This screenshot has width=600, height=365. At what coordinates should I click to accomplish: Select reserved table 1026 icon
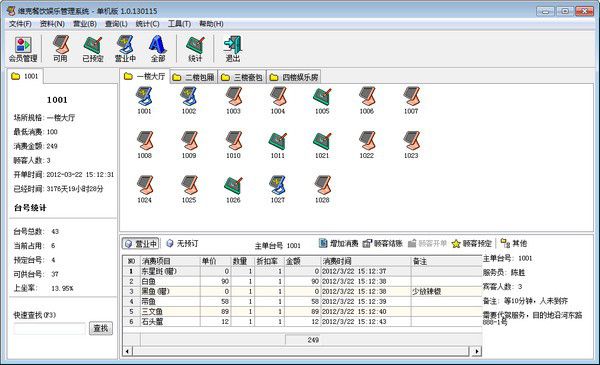233,189
